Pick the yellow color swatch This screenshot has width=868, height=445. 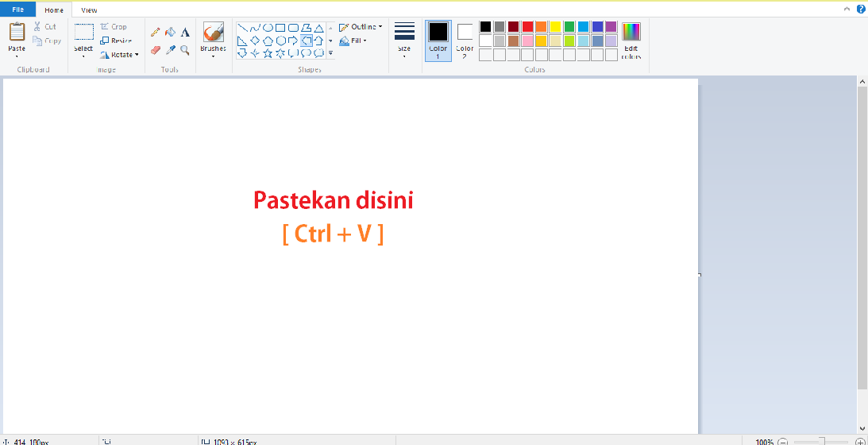point(555,26)
